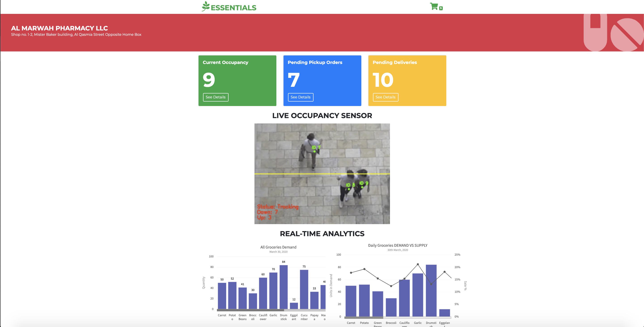The image size is (644, 327).
Task: See Details for Pending Pickup Orders
Action: click(x=300, y=97)
